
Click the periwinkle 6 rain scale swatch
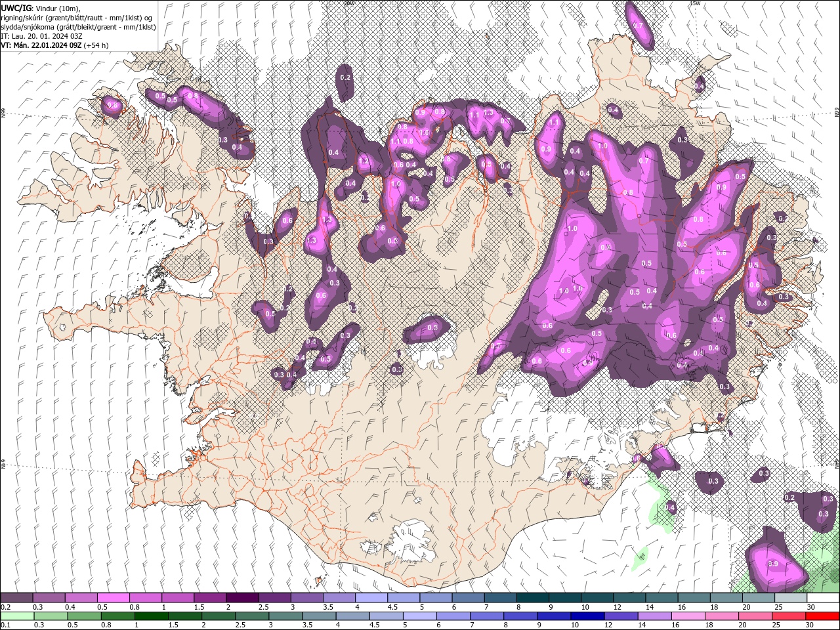tap(452, 616)
